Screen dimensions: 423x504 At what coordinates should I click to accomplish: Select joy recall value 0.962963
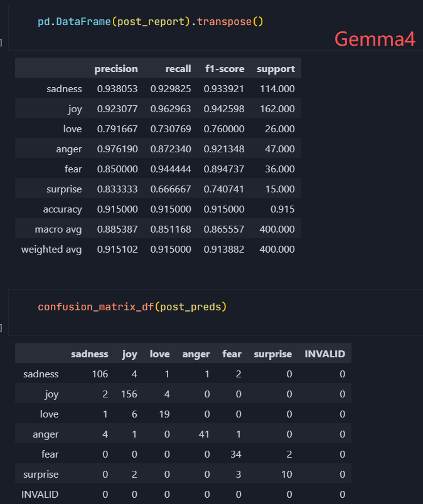(171, 109)
